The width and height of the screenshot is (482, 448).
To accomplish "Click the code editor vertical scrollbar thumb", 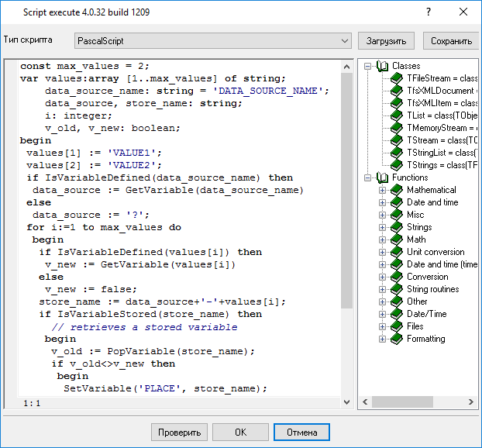I will click(346, 191).
